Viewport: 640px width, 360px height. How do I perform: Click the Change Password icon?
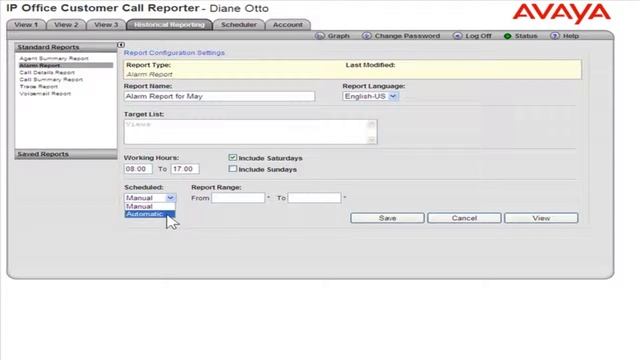366,36
